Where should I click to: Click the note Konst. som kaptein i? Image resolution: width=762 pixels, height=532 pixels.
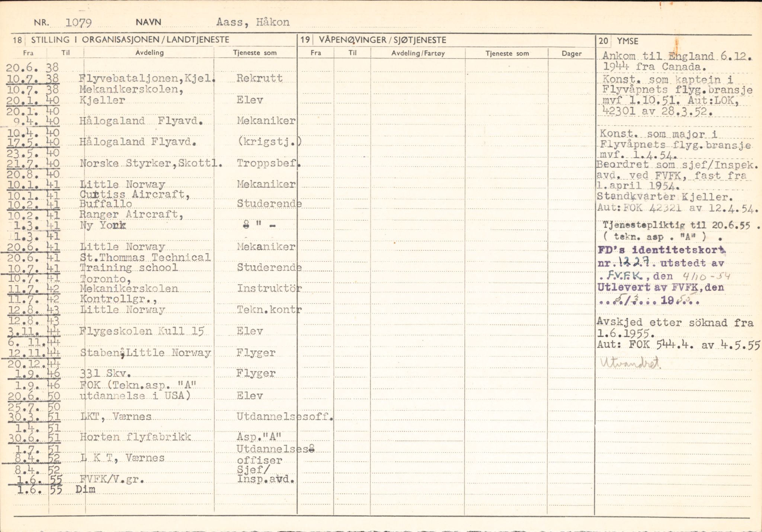click(x=667, y=79)
